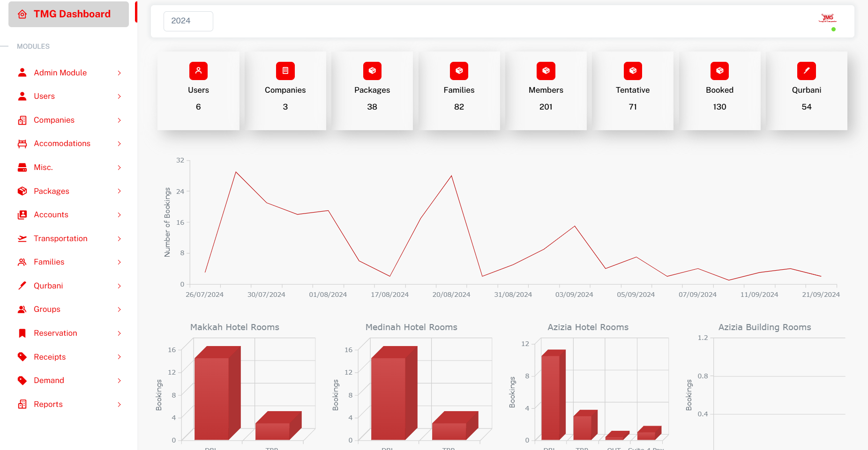Click the Transportation plane icon in sidebar
This screenshot has width=868, height=450.
coord(22,239)
